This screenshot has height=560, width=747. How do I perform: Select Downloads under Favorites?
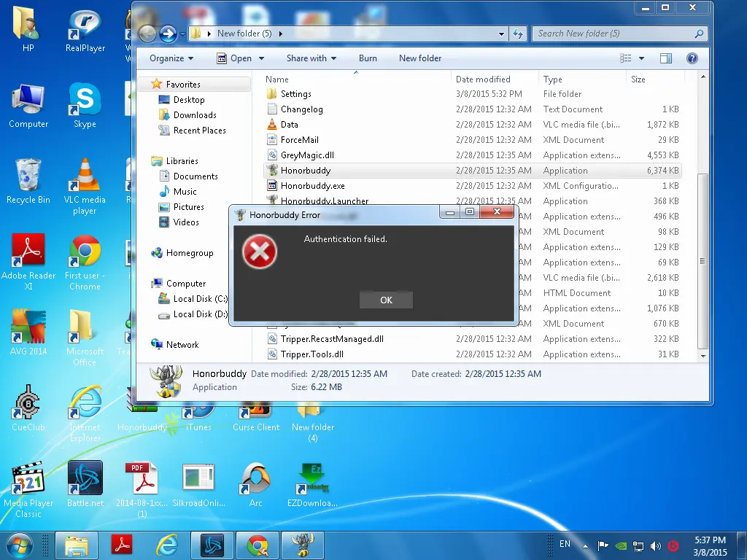point(195,115)
